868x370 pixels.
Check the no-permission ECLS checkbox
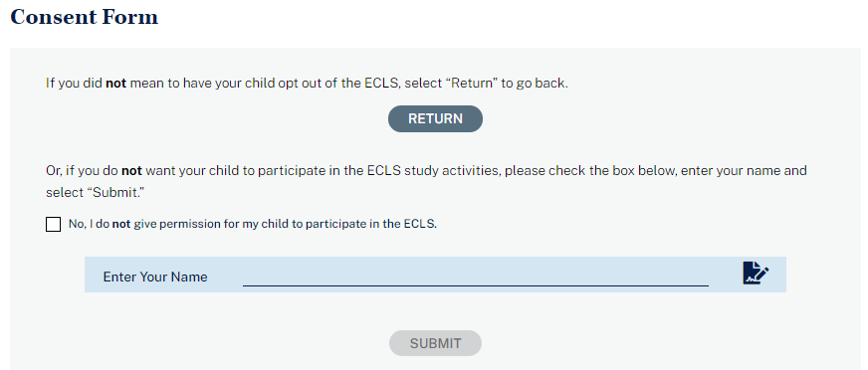[53, 224]
